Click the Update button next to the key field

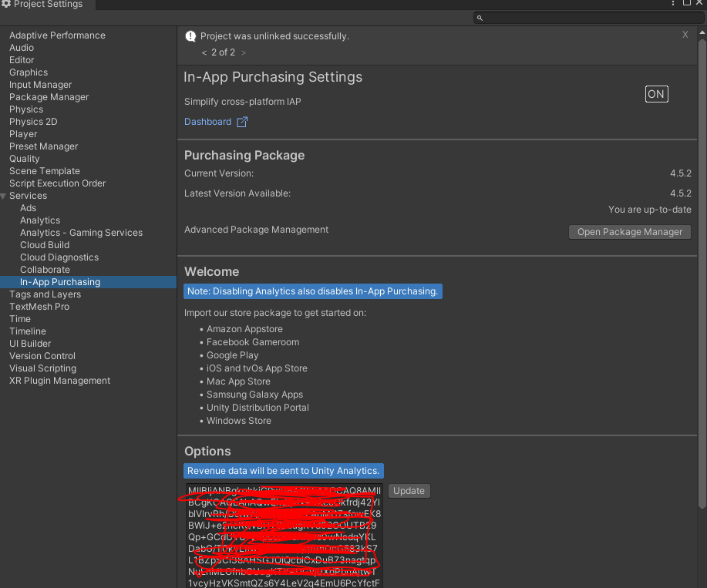pyautogui.click(x=409, y=491)
